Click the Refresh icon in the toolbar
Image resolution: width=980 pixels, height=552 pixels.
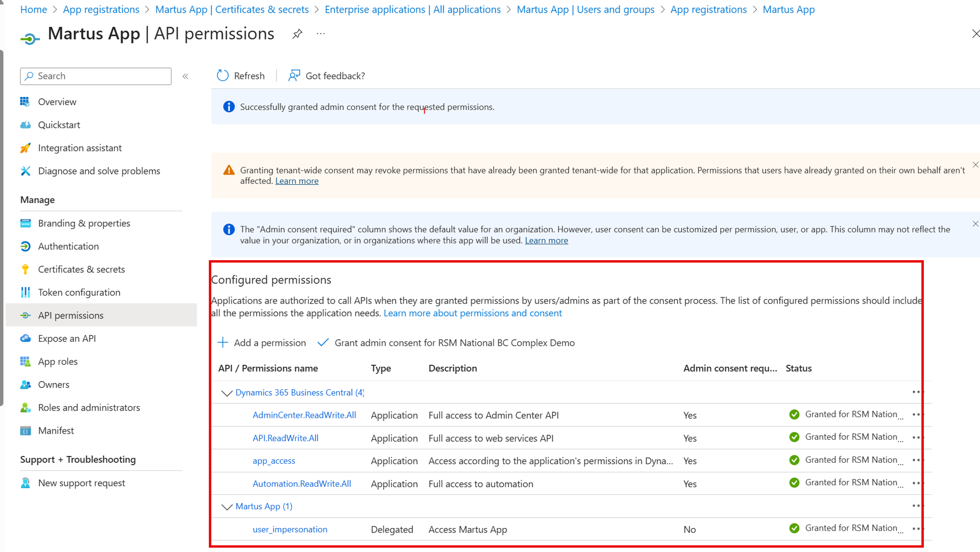[x=223, y=76]
